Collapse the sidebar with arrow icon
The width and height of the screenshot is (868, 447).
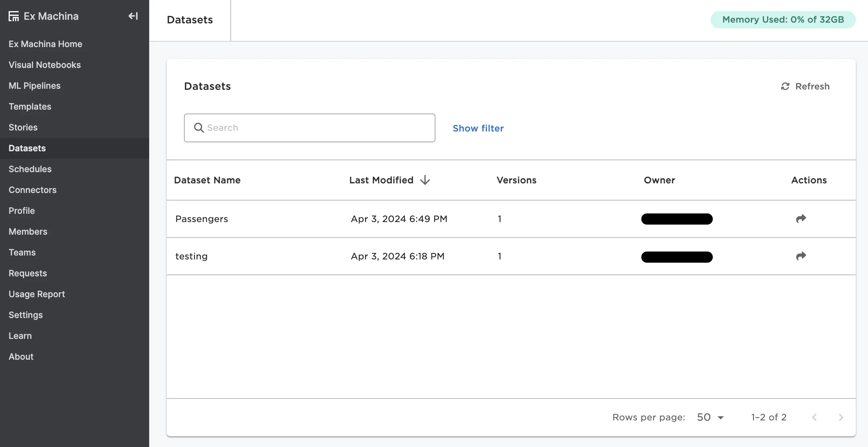tap(133, 16)
